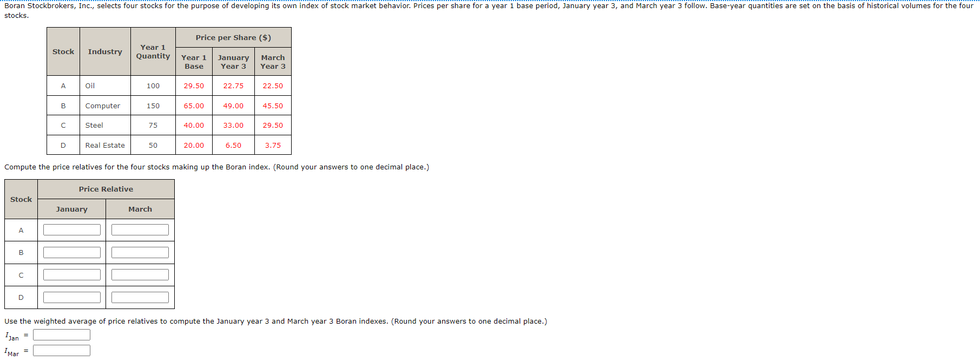Click the I Jan index answer box
This screenshot has height=361, width=980.
click(x=62, y=335)
